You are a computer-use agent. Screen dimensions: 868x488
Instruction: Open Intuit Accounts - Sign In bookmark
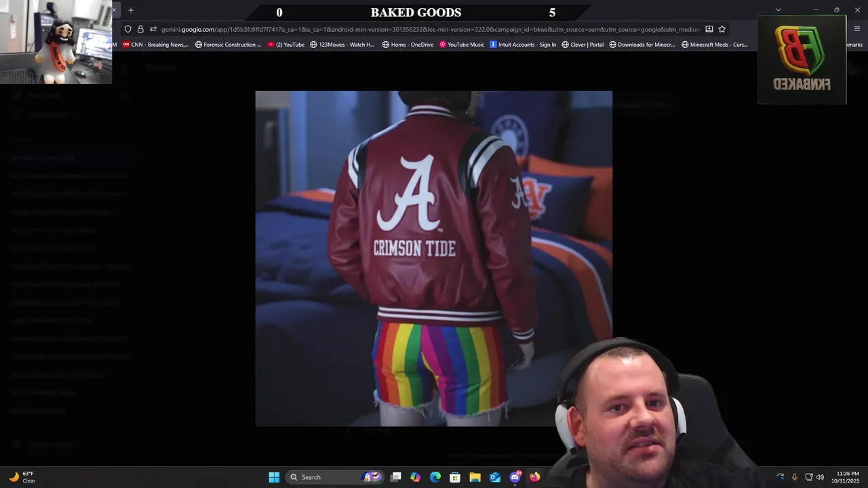[523, 45]
